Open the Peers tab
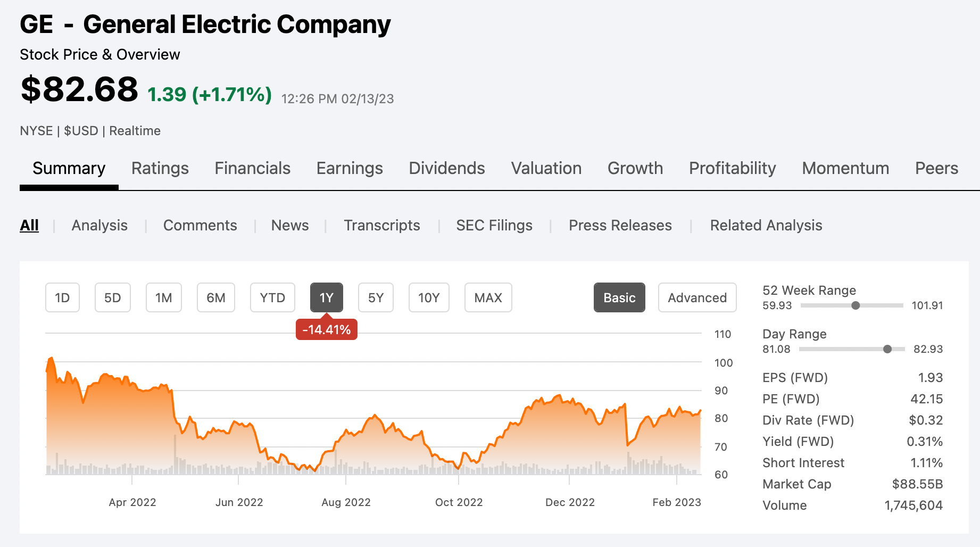The height and width of the screenshot is (547, 980). pos(936,168)
